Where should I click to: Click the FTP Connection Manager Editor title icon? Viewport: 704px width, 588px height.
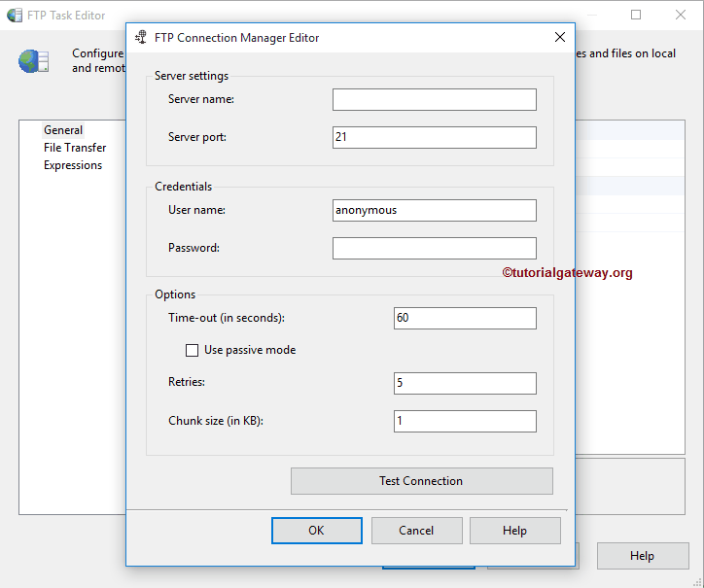141,37
